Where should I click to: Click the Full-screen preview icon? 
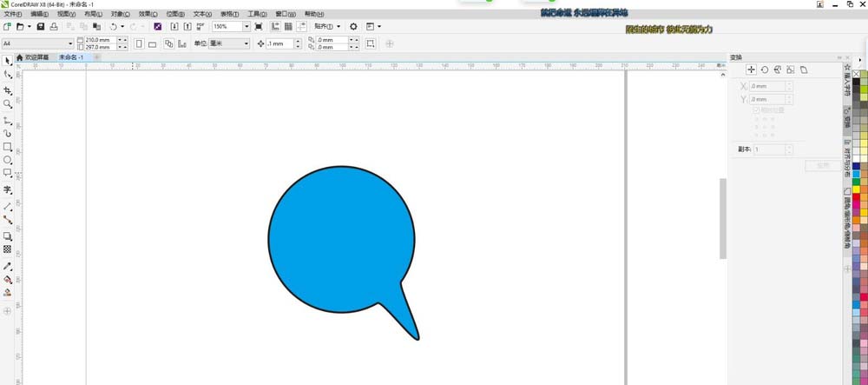point(259,27)
